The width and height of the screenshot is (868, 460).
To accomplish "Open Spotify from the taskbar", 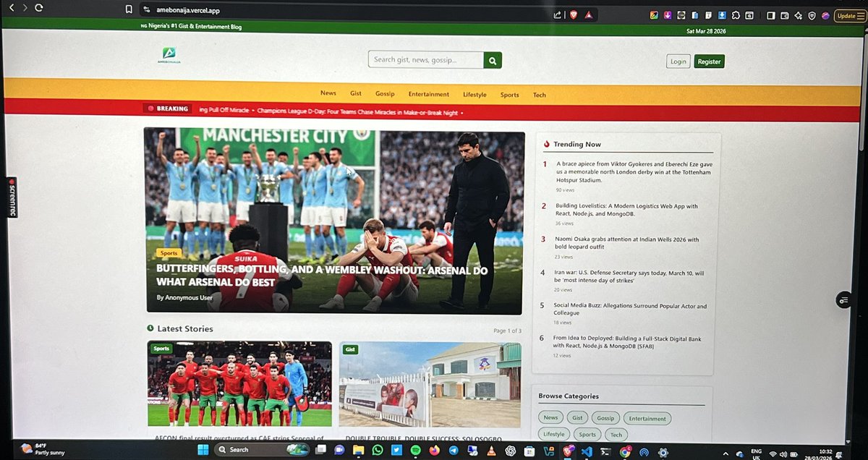I will pyautogui.click(x=417, y=450).
